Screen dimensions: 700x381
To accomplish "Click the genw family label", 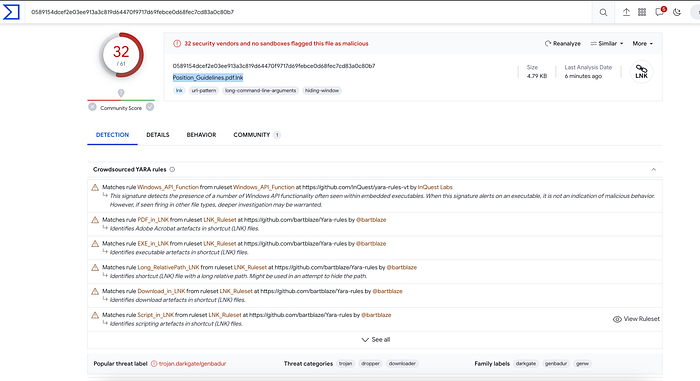I will 582,364.
